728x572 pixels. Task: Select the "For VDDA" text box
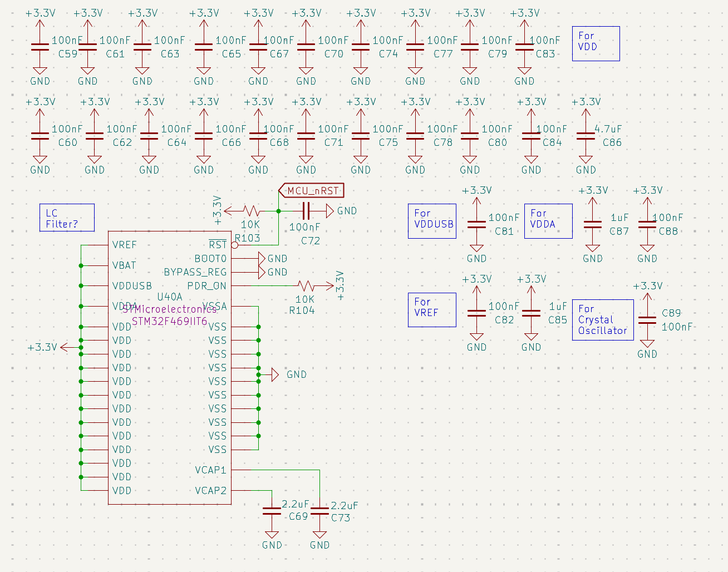pyautogui.click(x=548, y=221)
